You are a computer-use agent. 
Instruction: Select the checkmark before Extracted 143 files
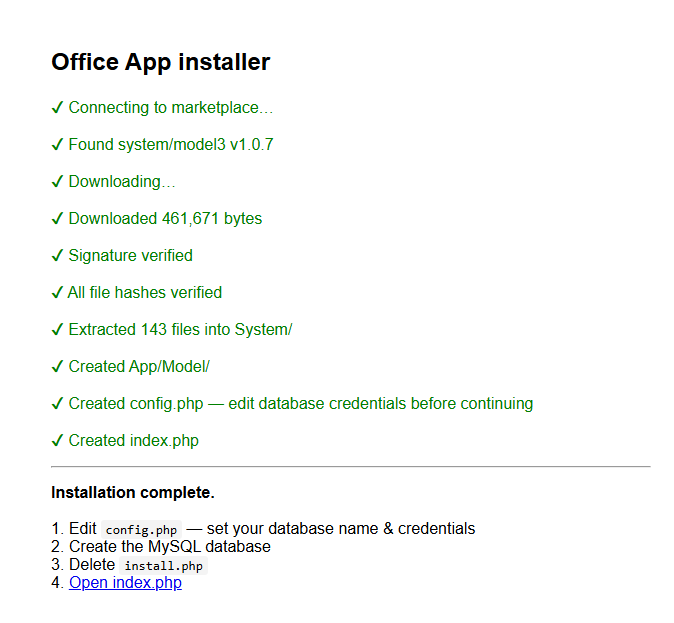pos(58,330)
